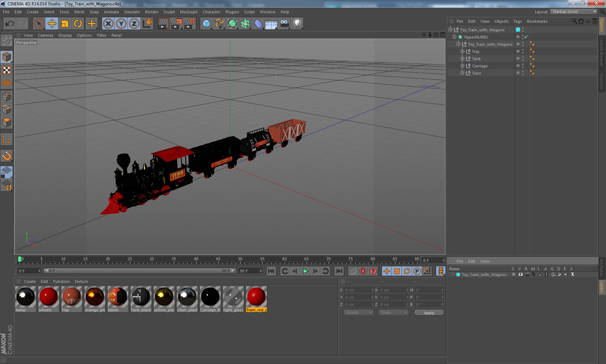
Task: Select the Live Selection tool
Action: pos(39,24)
